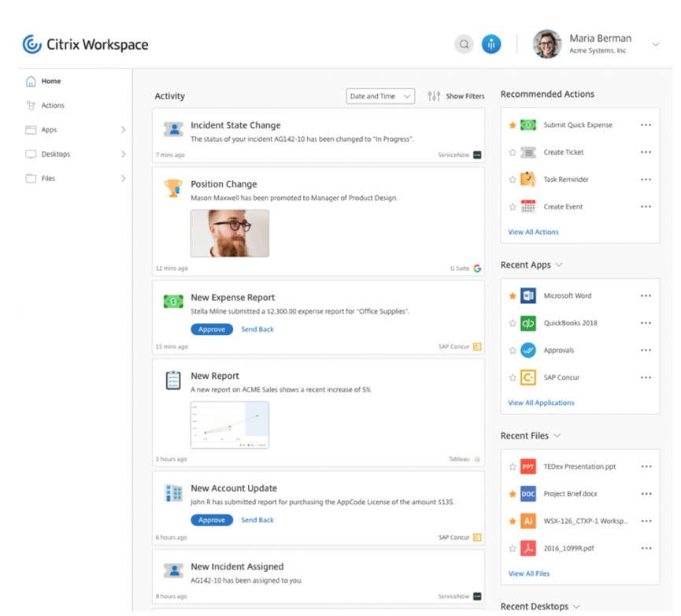The height and width of the screenshot is (616, 681).
Task: Open the TEDex Presentation PPT file icon
Action: (528, 466)
